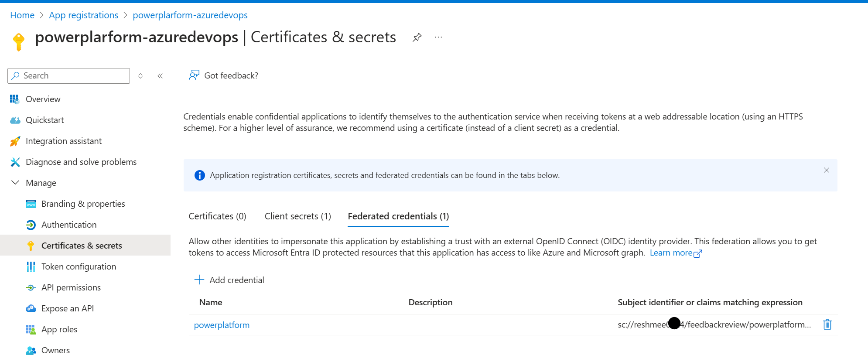Open the more options ellipsis menu
Viewport: 868px width, 355px height.
(x=438, y=38)
